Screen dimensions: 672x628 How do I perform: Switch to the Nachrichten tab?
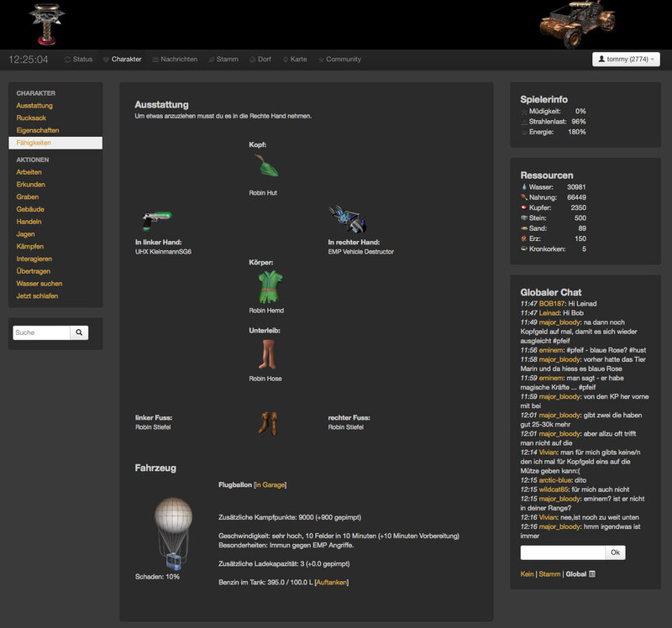180,59
